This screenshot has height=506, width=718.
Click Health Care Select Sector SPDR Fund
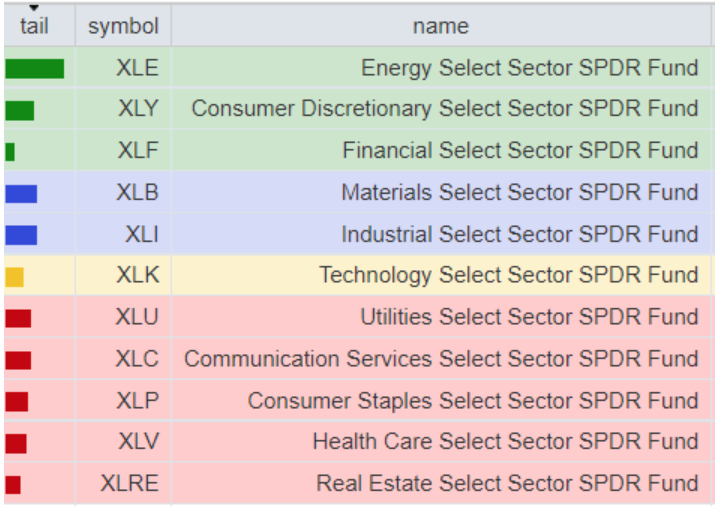pos(505,442)
